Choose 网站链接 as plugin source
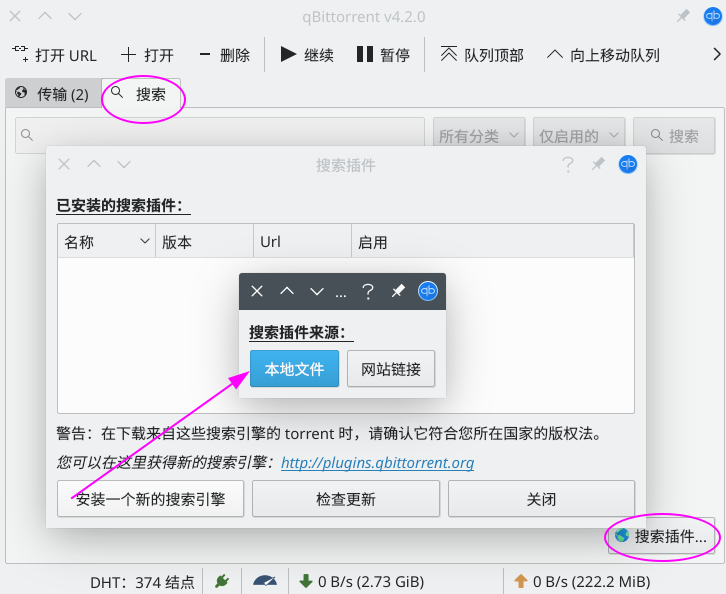Screen dimensions: 726x594 coord(391,369)
